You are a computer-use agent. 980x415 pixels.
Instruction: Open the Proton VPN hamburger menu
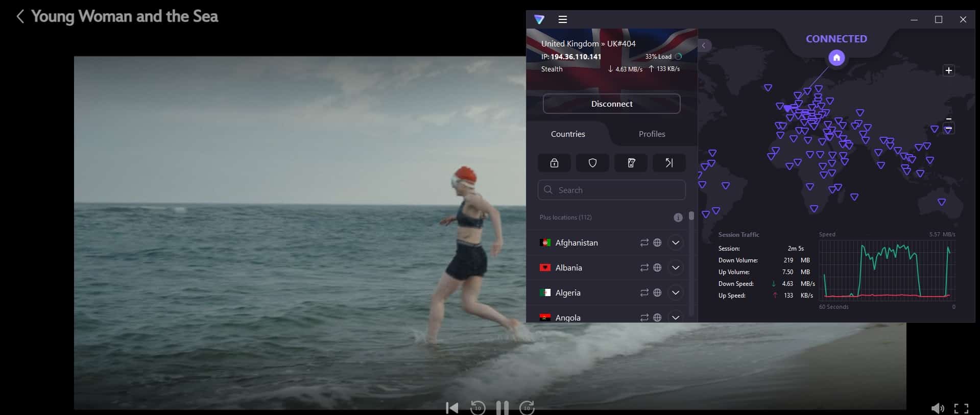tap(563, 19)
